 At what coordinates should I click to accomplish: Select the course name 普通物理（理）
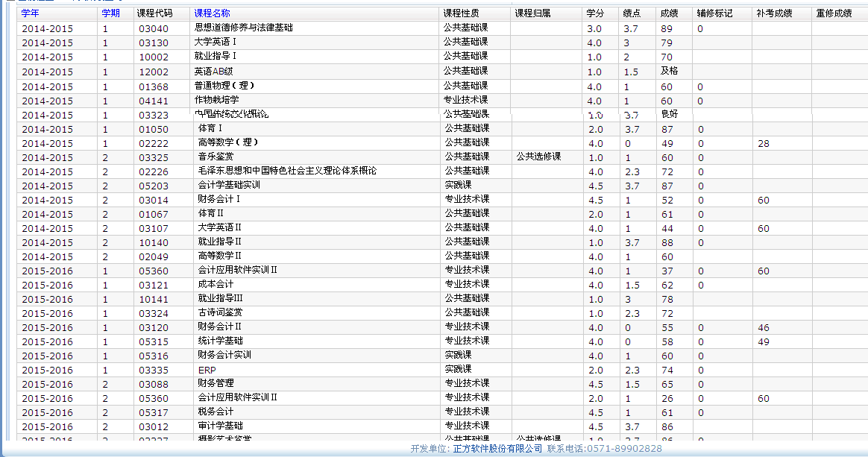pos(224,86)
